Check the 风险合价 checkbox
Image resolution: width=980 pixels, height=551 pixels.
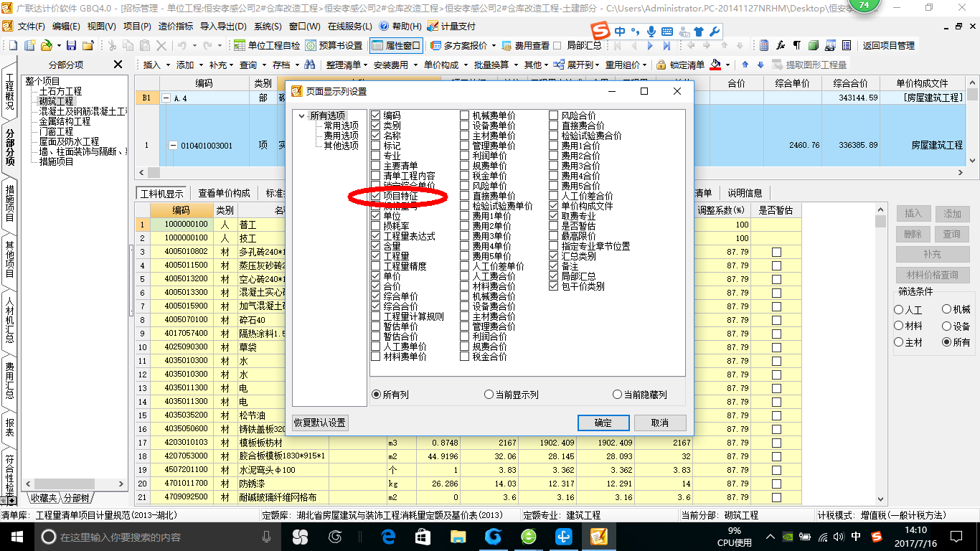click(554, 116)
